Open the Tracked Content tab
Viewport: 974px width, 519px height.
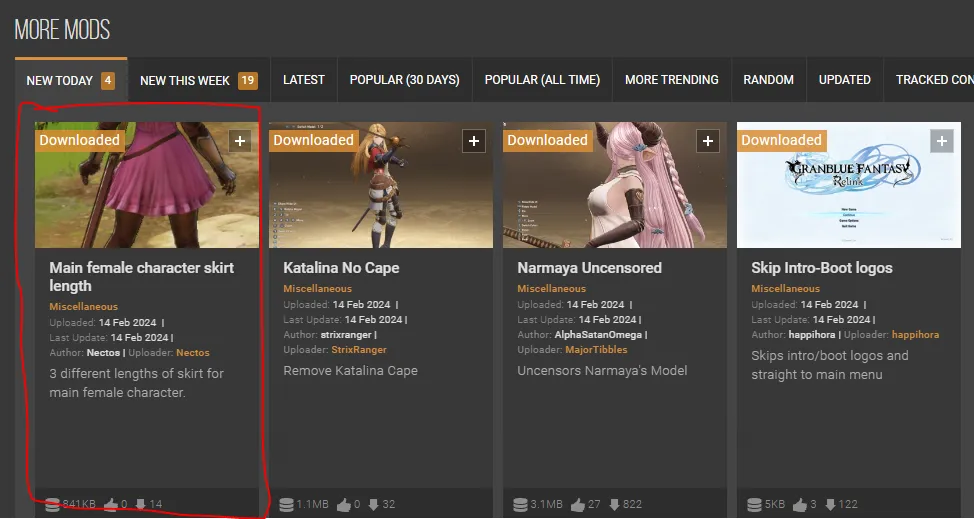coord(929,80)
